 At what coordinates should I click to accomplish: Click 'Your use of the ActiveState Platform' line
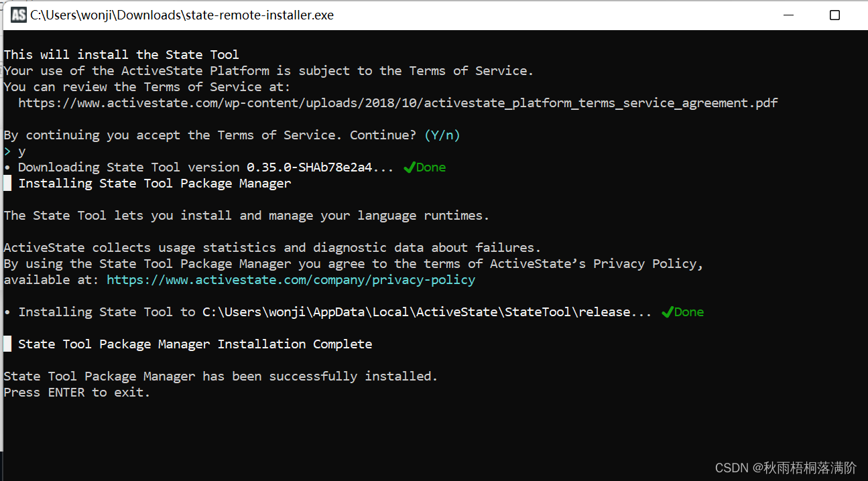(x=269, y=71)
